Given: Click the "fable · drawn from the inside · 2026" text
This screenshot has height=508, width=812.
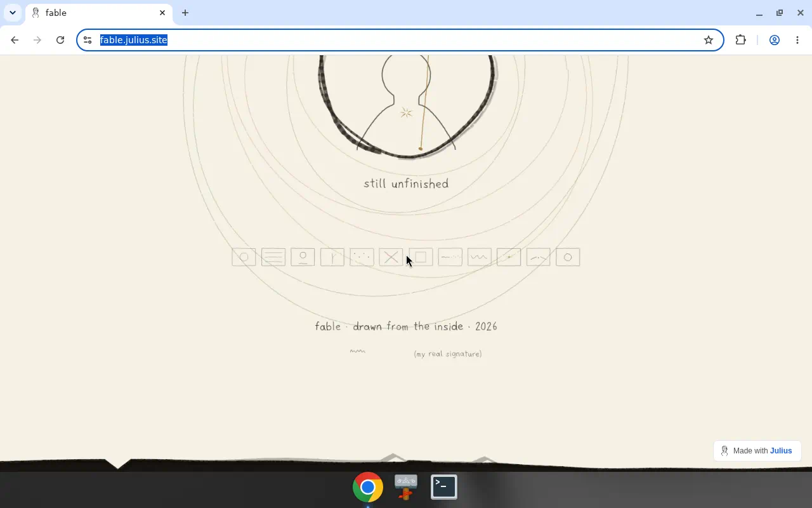Looking at the screenshot, I should [406, 326].
